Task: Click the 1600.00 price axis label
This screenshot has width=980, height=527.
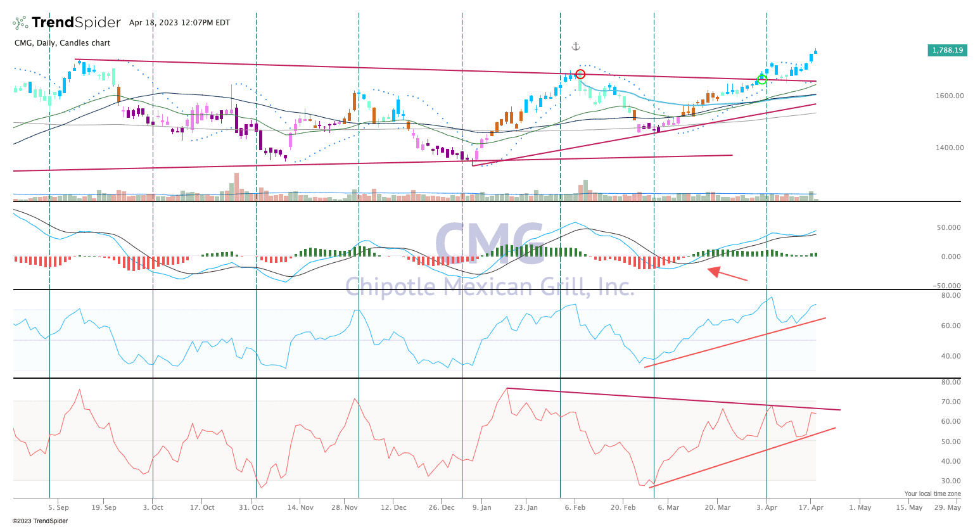Action: (x=951, y=96)
